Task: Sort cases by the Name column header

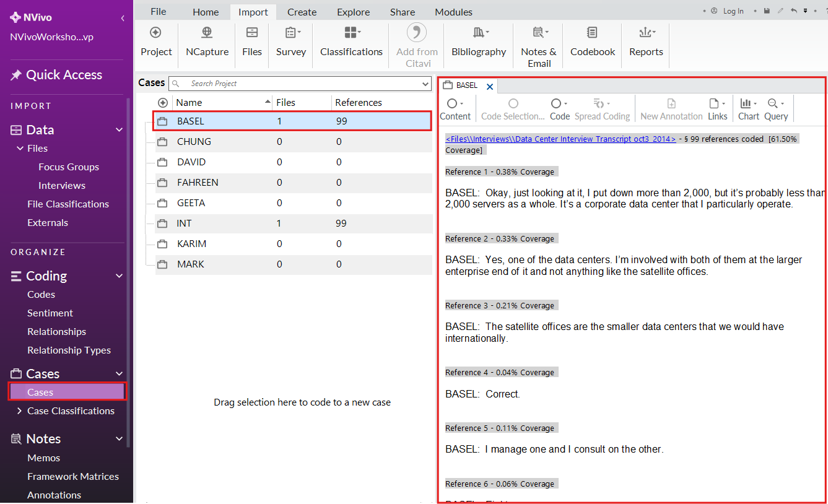Action: click(x=223, y=103)
